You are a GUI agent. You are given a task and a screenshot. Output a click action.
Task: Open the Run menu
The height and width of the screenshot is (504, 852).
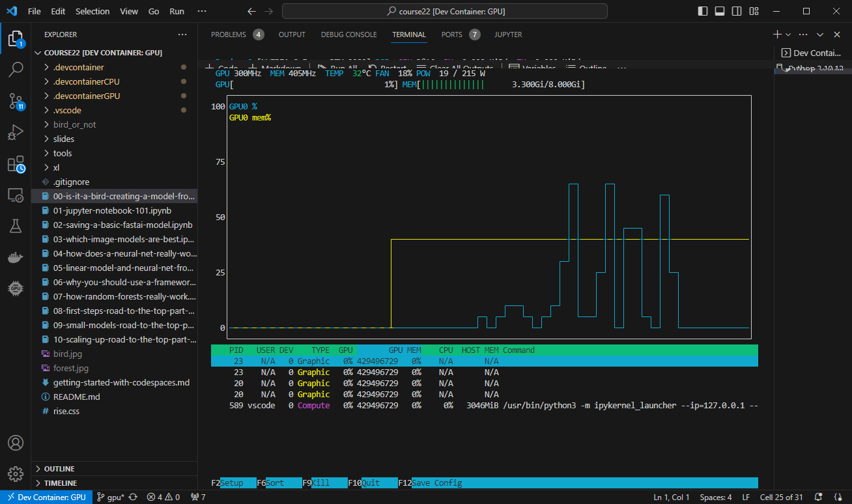tap(177, 11)
